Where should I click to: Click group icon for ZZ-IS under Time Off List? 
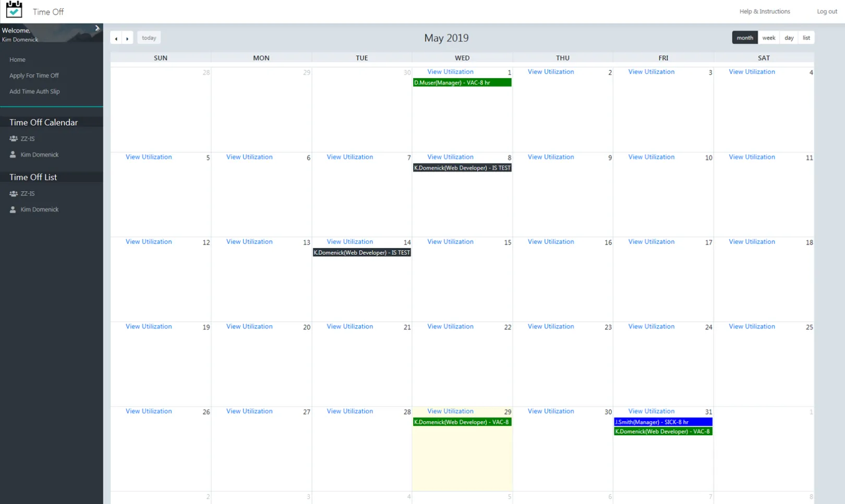click(x=14, y=193)
